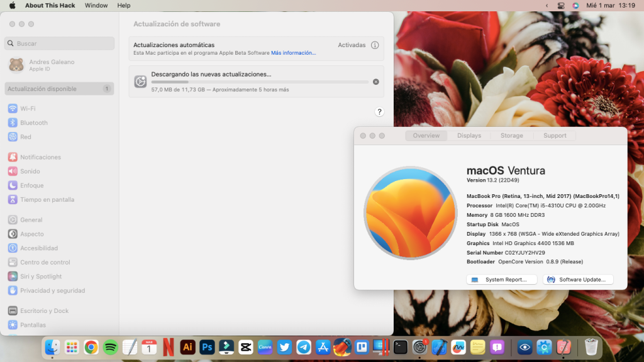This screenshot has height=362, width=644.
Task: Click the Más información link
Action: click(x=293, y=53)
